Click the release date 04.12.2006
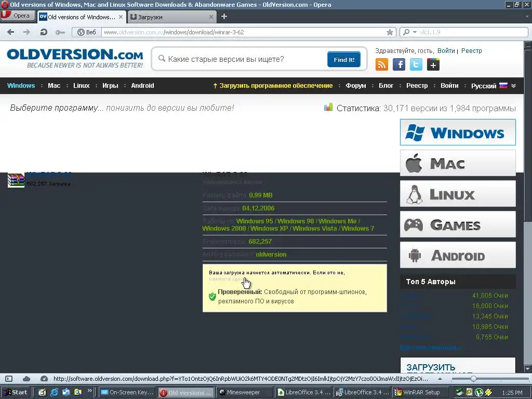The height and width of the screenshot is (399, 532). (x=258, y=208)
